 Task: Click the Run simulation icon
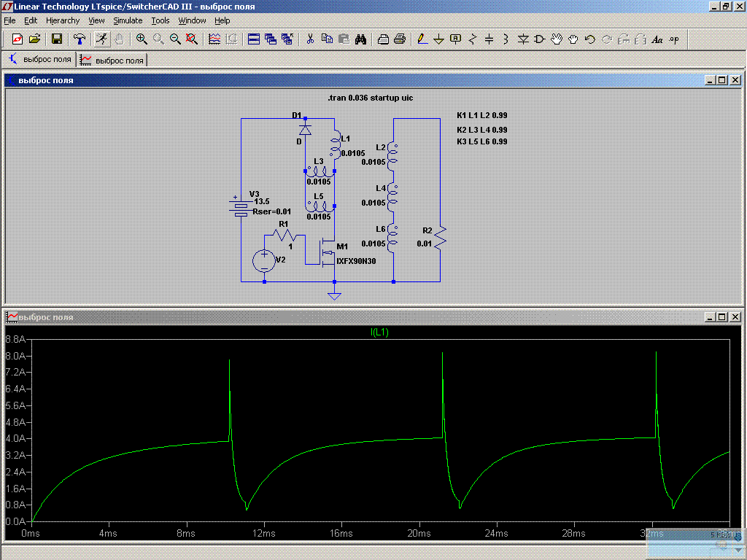[102, 39]
